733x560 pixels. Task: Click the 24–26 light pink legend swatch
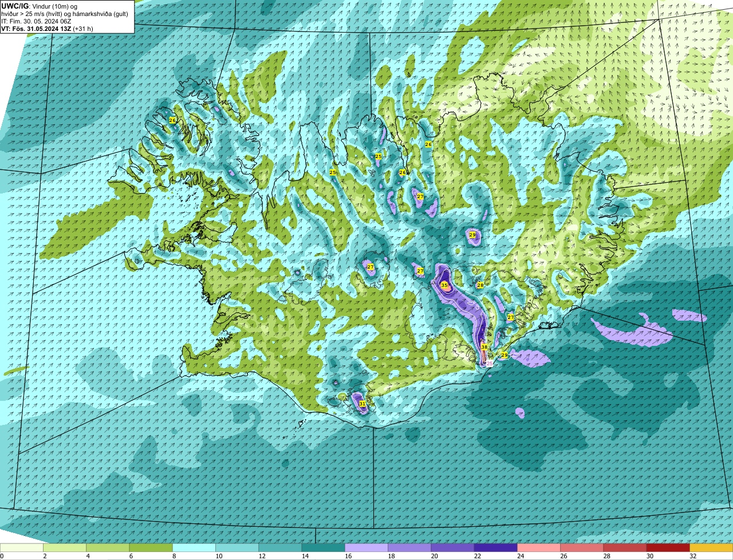[x=539, y=547]
